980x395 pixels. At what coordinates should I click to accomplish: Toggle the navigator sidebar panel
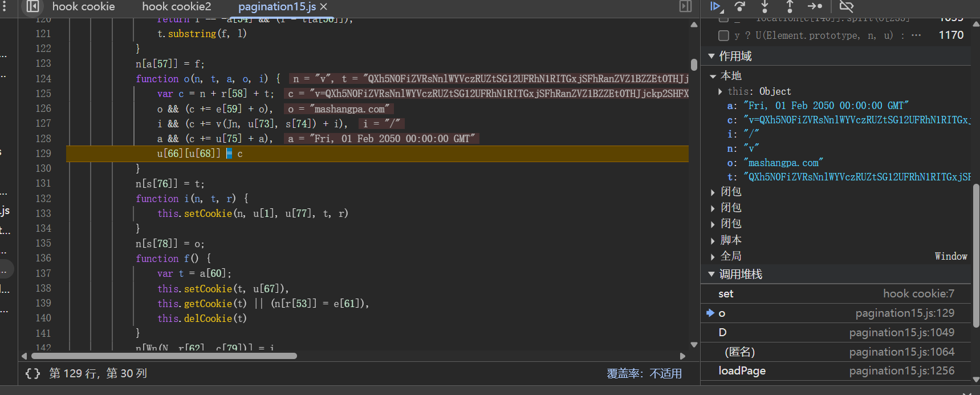click(33, 6)
